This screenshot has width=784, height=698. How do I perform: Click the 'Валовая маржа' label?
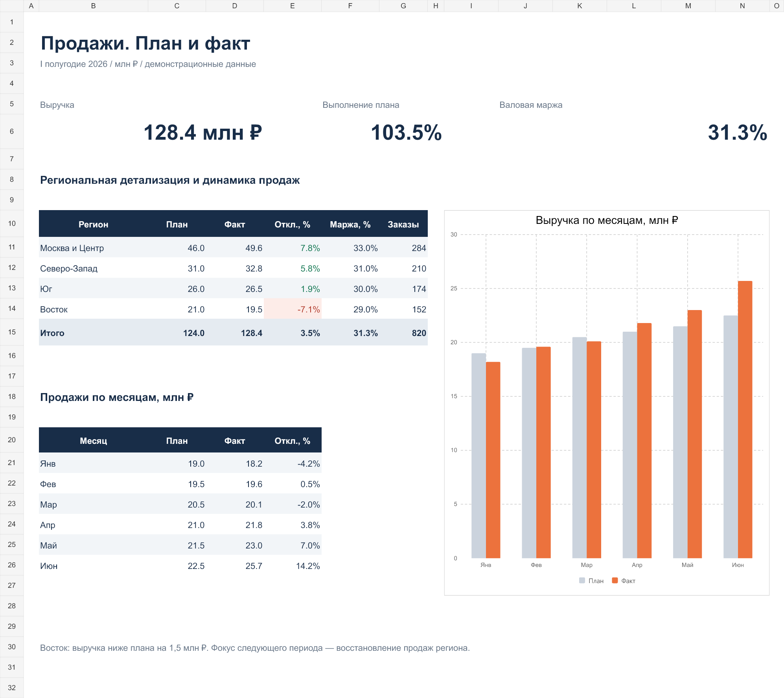tap(531, 105)
